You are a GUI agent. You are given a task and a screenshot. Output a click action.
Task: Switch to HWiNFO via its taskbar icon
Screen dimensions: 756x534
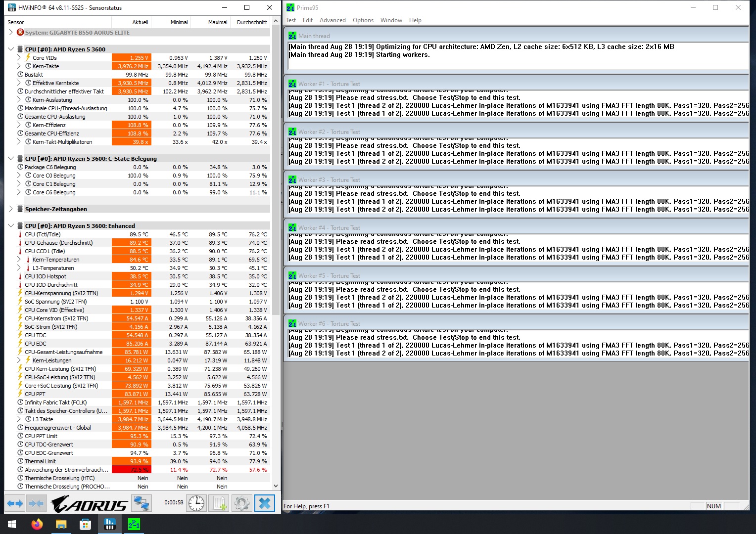pyautogui.click(x=110, y=524)
